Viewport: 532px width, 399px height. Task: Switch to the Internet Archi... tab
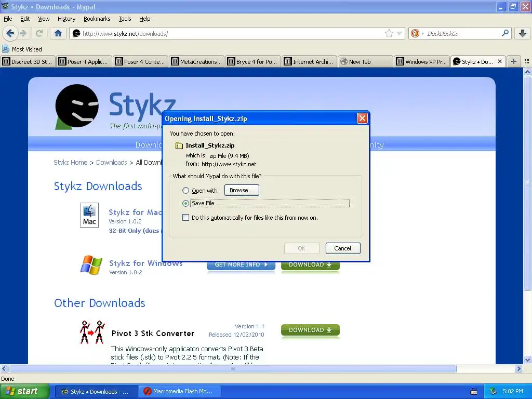(309, 62)
